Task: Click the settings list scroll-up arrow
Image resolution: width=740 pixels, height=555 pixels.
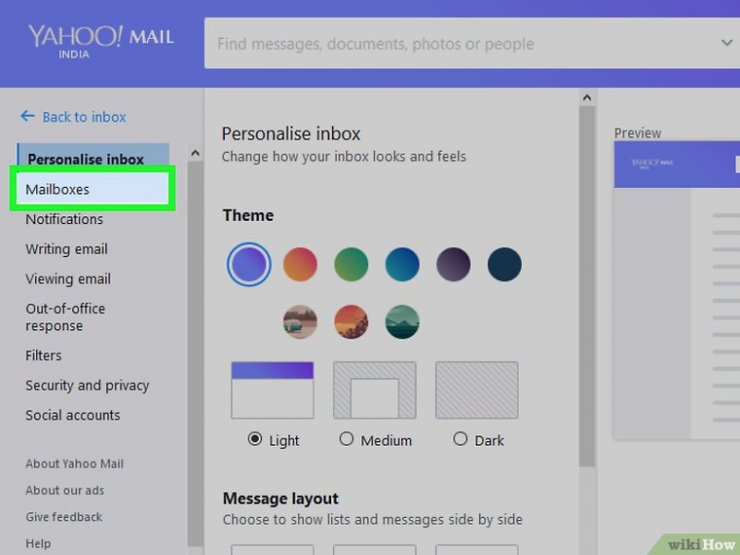Action: click(195, 153)
